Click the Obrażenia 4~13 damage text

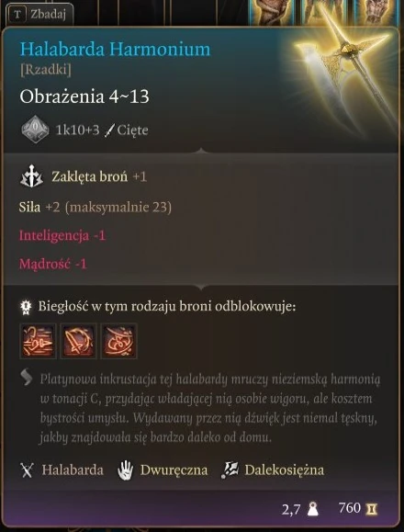[x=84, y=96]
